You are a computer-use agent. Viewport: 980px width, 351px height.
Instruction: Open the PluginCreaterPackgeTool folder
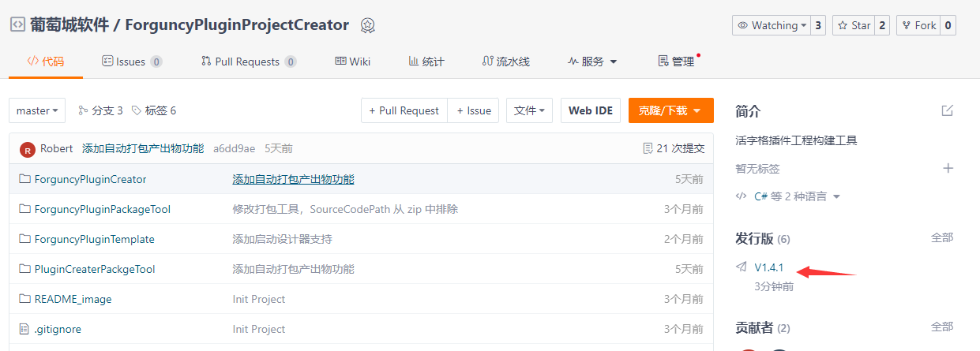[95, 269]
